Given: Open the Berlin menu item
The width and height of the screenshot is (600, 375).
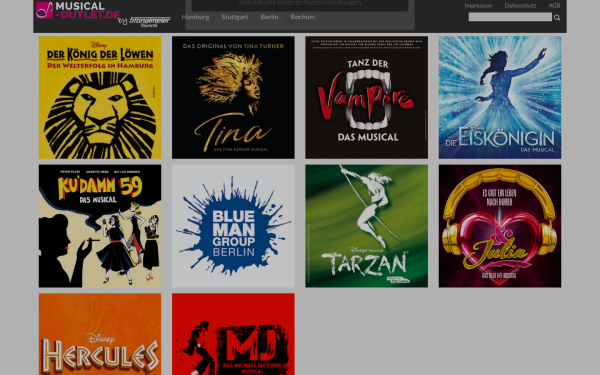Looking at the screenshot, I should [x=269, y=17].
